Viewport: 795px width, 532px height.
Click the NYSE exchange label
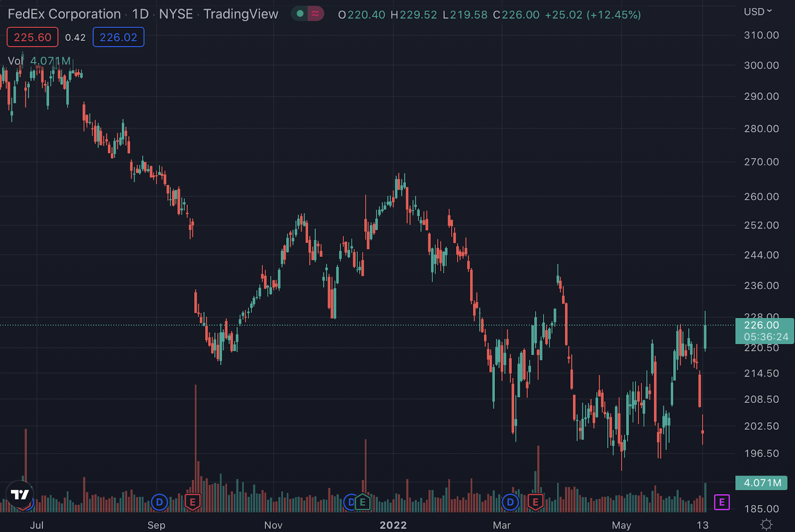(176, 14)
